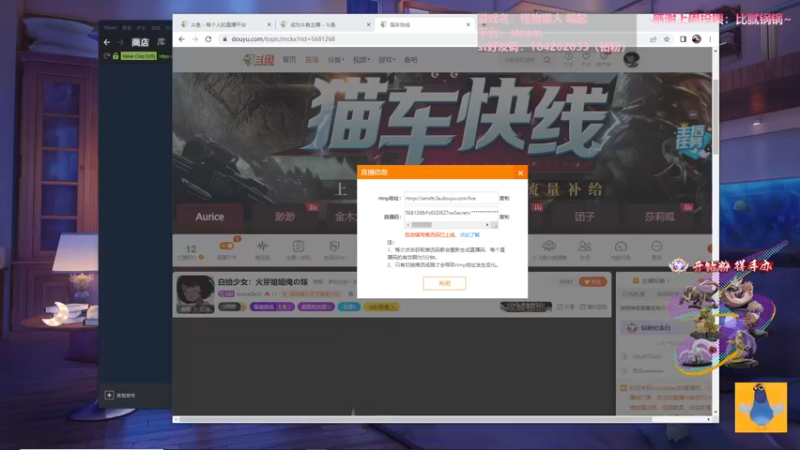
Task: Reload the Steam store page
Action: [x=107, y=56]
